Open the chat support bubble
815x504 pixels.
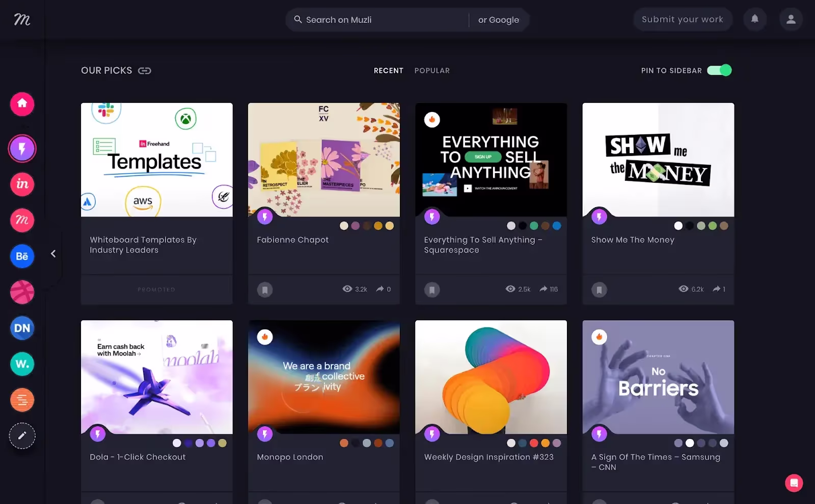click(794, 483)
